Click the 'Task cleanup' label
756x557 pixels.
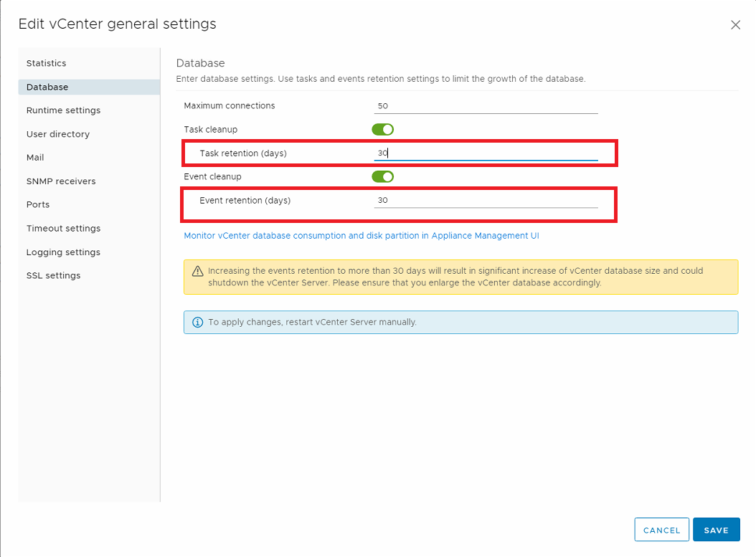click(x=211, y=130)
